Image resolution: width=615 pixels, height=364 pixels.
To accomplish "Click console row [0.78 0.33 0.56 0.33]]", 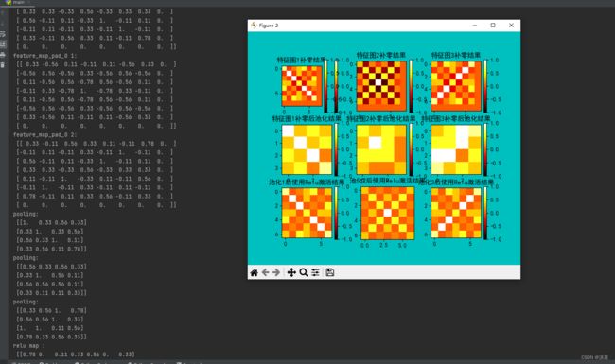I will coord(51,337).
